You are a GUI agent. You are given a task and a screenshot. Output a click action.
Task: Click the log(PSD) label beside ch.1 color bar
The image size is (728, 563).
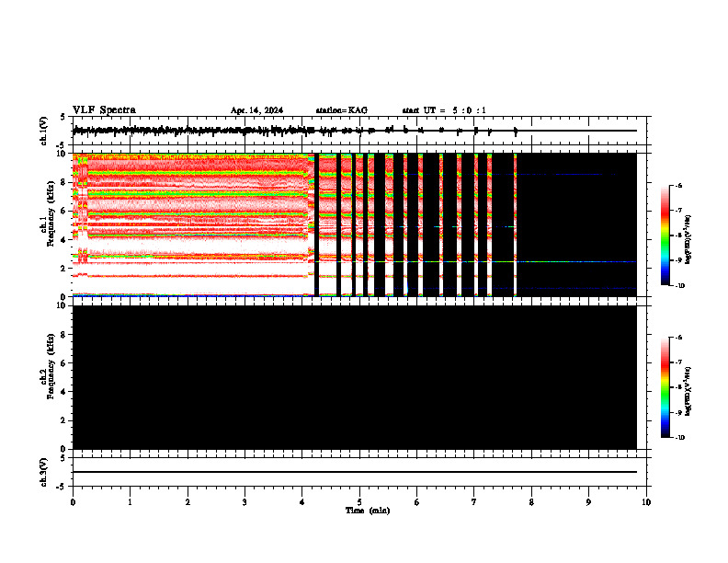(688, 240)
